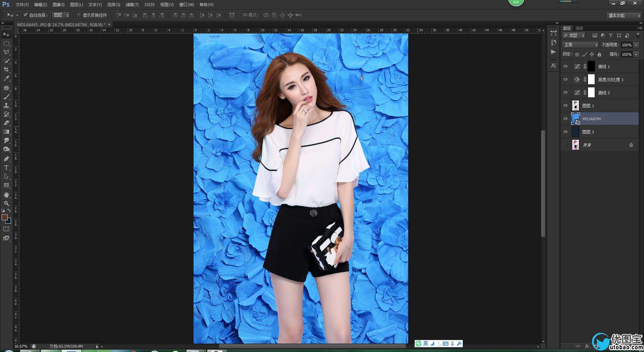
Task: Select the Rectangle shape tool
Action: click(6, 185)
